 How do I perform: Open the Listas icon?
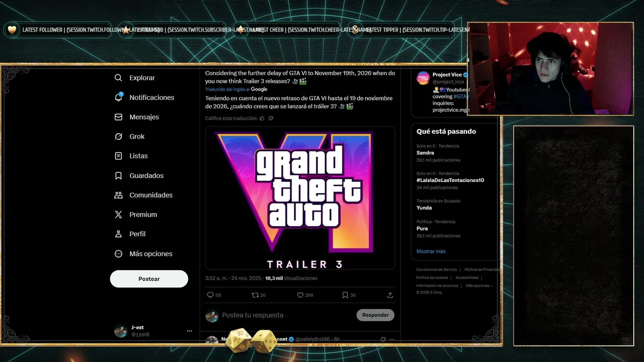coord(118,156)
